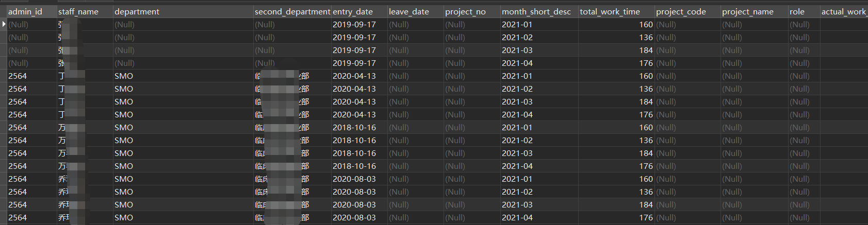Screen dimensions: 868x225
Task: Click the department column header
Action: [183, 11]
